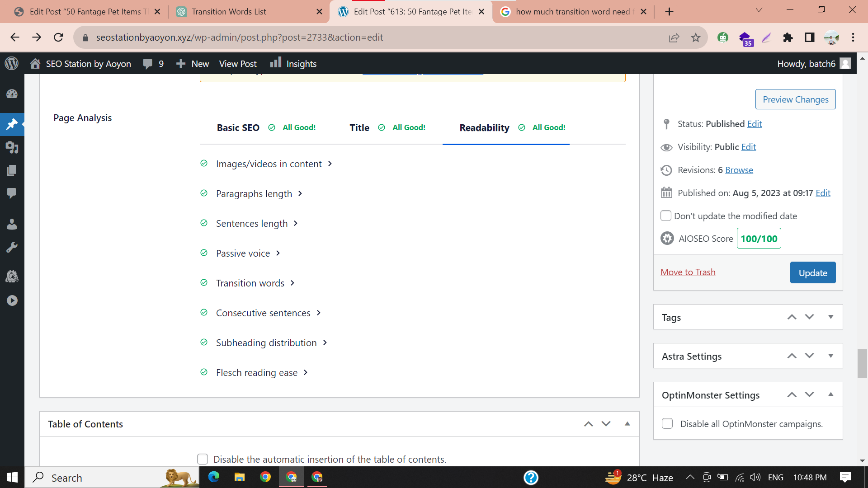Open the "Transition Words List" browser tab
This screenshot has height=488, width=868.
228,11
